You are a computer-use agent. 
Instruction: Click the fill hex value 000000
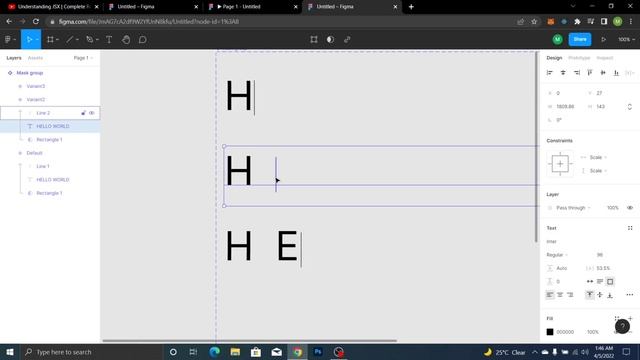[x=565, y=332]
